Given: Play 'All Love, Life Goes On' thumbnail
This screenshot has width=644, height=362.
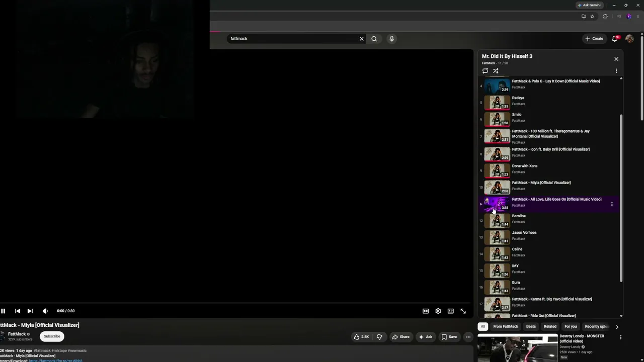Looking at the screenshot, I should click(497, 203).
